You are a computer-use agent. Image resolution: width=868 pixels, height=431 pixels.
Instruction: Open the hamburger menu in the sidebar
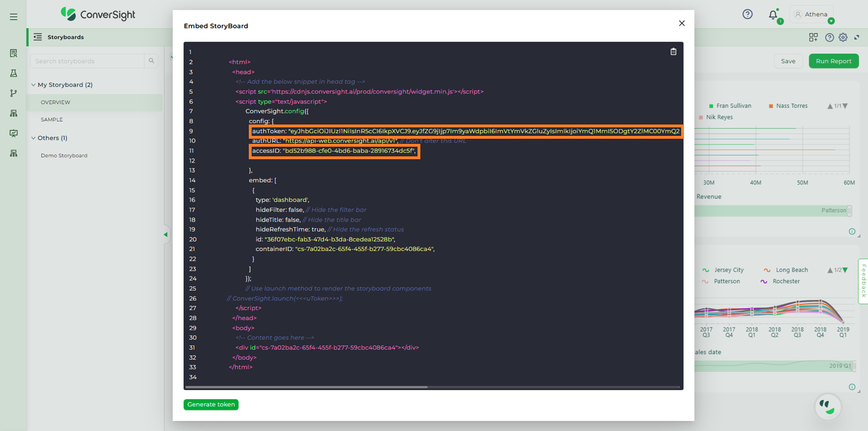[14, 17]
